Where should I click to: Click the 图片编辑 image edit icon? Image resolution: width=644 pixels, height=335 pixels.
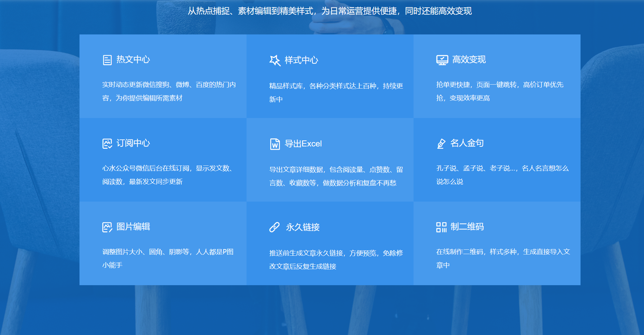click(x=107, y=227)
